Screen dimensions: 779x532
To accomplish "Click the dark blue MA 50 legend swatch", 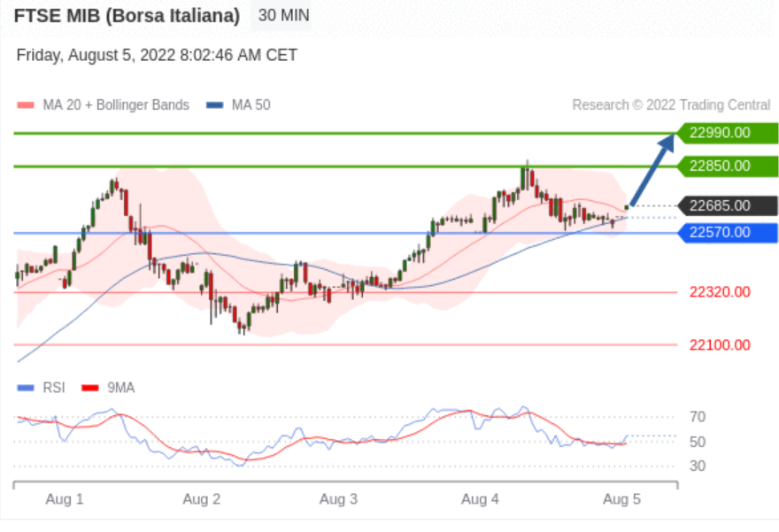I will click(214, 105).
